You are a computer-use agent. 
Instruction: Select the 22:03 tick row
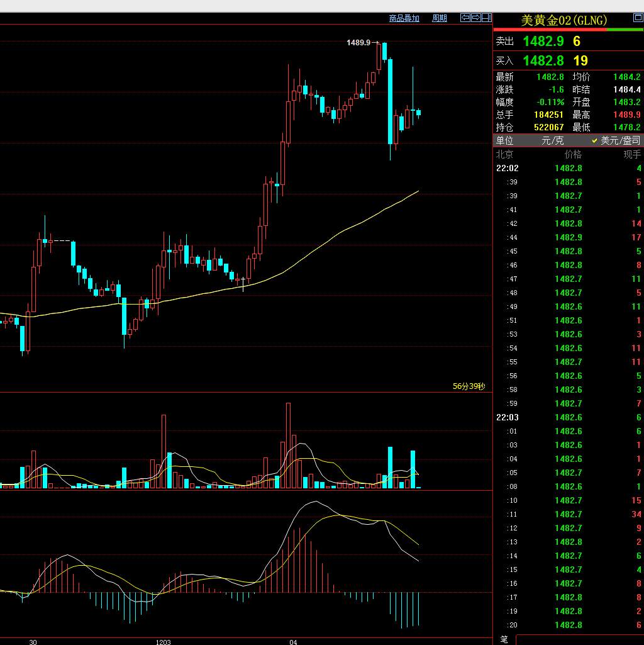(x=569, y=417)
